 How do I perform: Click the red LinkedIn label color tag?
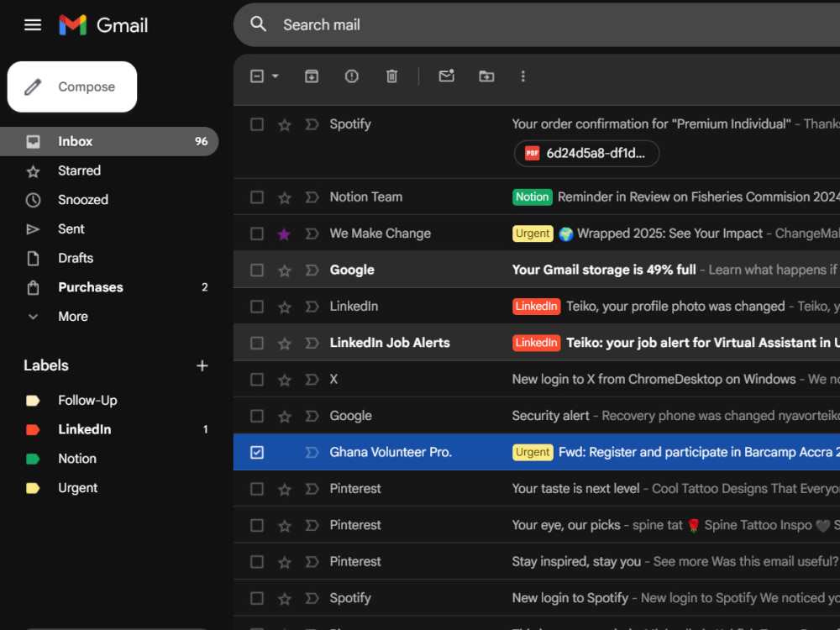[33, 429]
